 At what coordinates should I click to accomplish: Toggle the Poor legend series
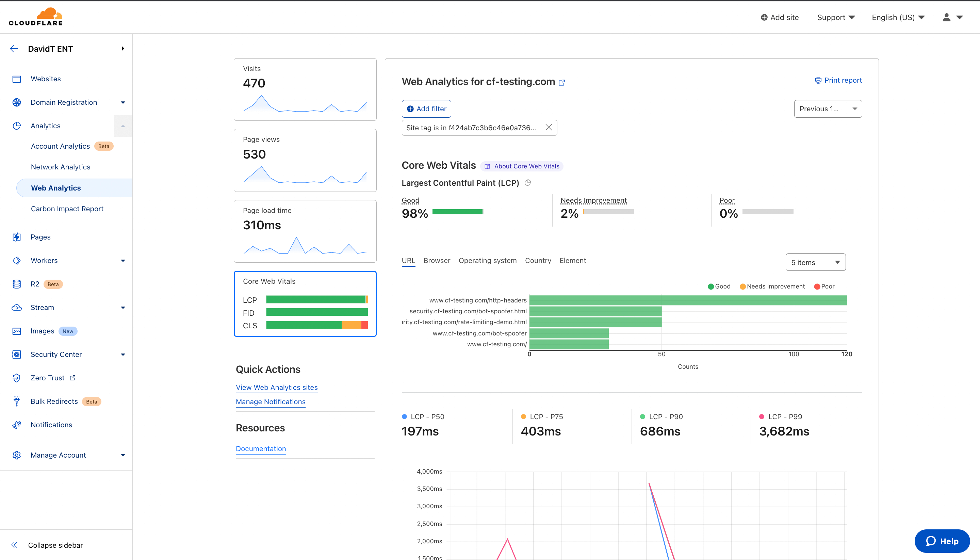[824, 286]
